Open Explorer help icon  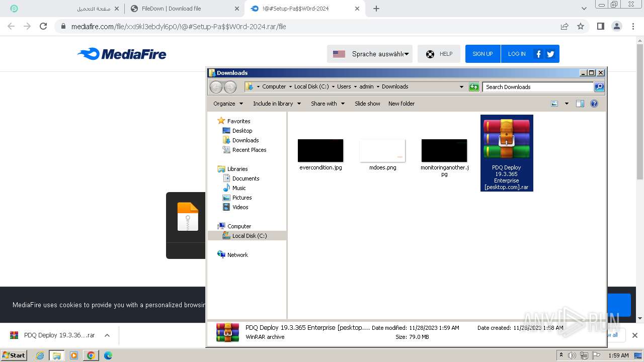coord(594,104)
